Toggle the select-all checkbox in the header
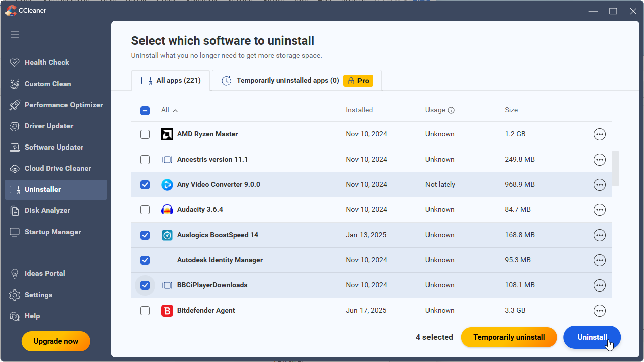The image size is (644, 362). [x=145, y=111]
